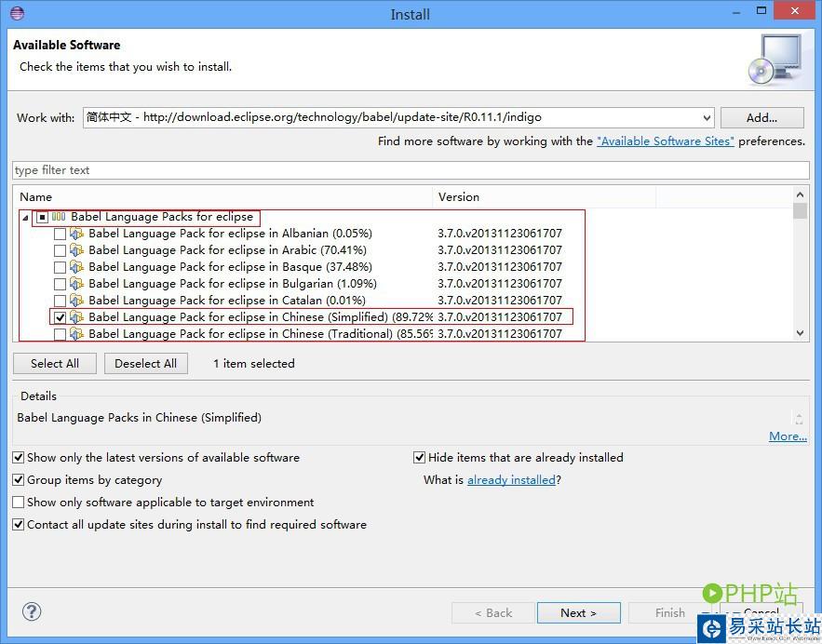
Task: Open the 'Available Software Sites' preferences link
Action: [x=665, y=141]
